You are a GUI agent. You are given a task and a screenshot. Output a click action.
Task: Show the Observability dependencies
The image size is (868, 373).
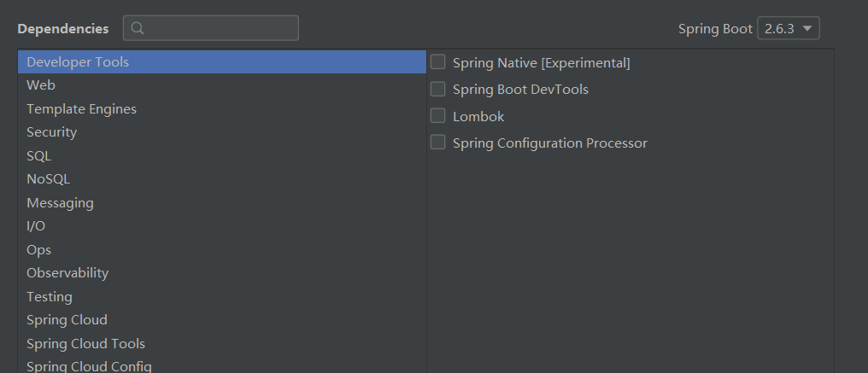[x=222, y=273]
